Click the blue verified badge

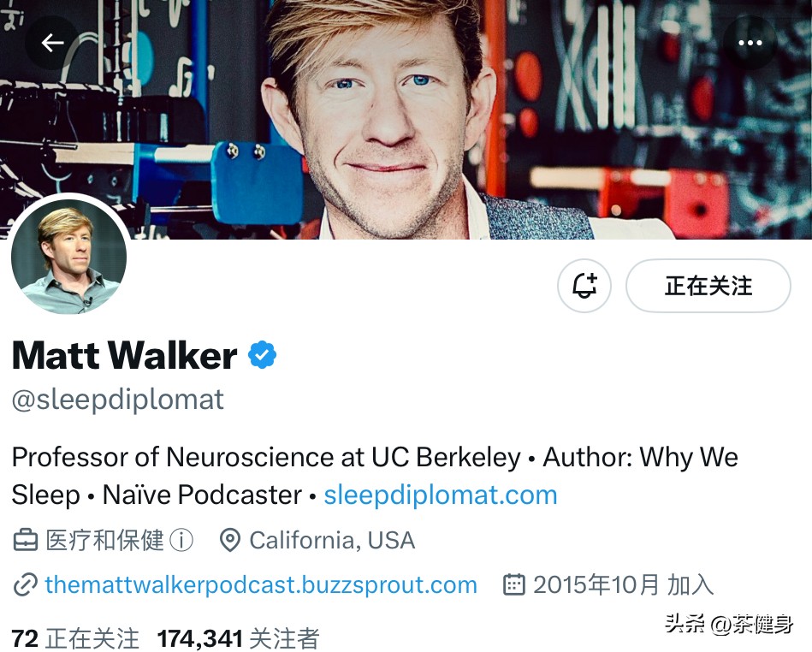262,355
